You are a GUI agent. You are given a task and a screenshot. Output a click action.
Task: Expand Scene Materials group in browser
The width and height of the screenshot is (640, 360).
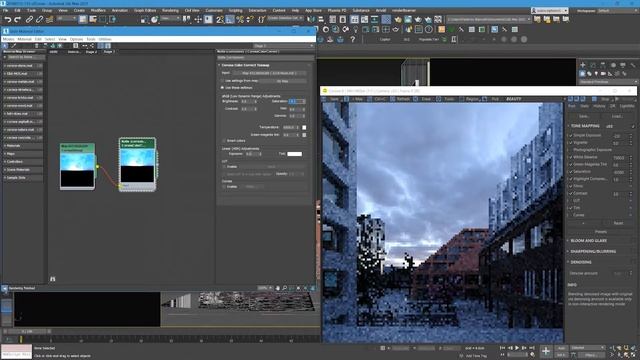click(x=23, y=170)
